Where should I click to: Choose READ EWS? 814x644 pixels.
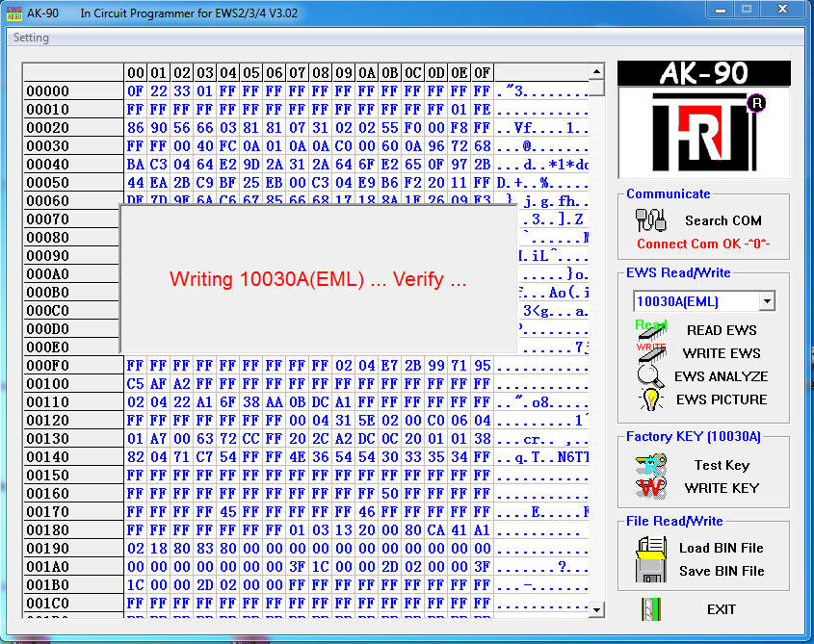pos(722,330)
